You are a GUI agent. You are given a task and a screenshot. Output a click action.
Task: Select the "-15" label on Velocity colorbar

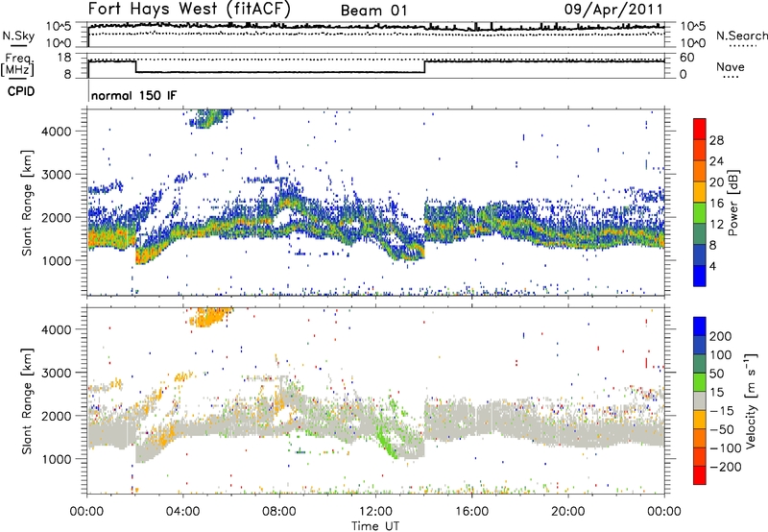(722, 411)
